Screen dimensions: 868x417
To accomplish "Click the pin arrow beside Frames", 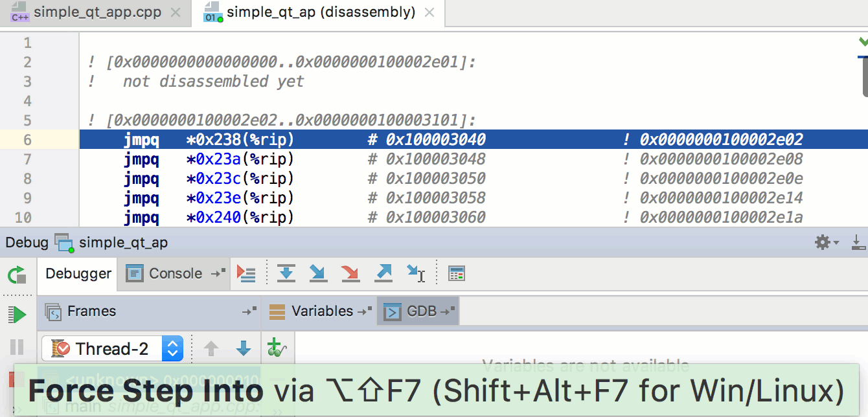I will (x=249, y=311).
